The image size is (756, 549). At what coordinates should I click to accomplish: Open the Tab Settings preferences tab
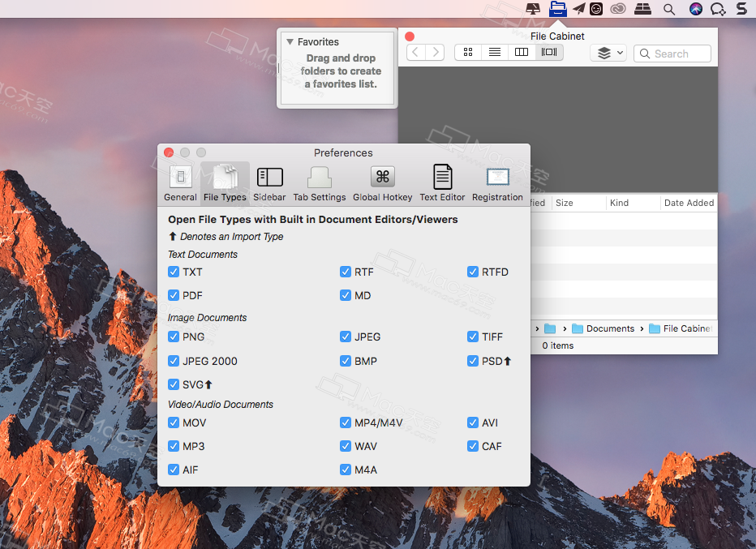tap(319, 183)
